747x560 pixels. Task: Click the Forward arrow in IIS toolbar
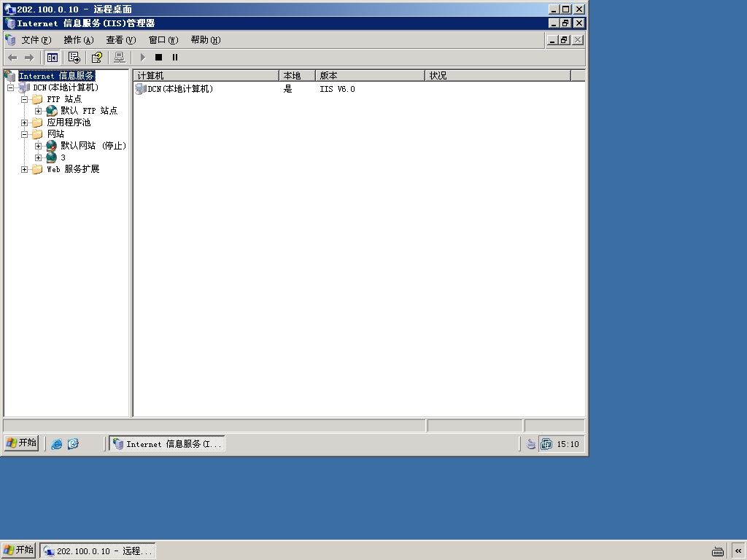pyautogui.click(x=29, y=58)
